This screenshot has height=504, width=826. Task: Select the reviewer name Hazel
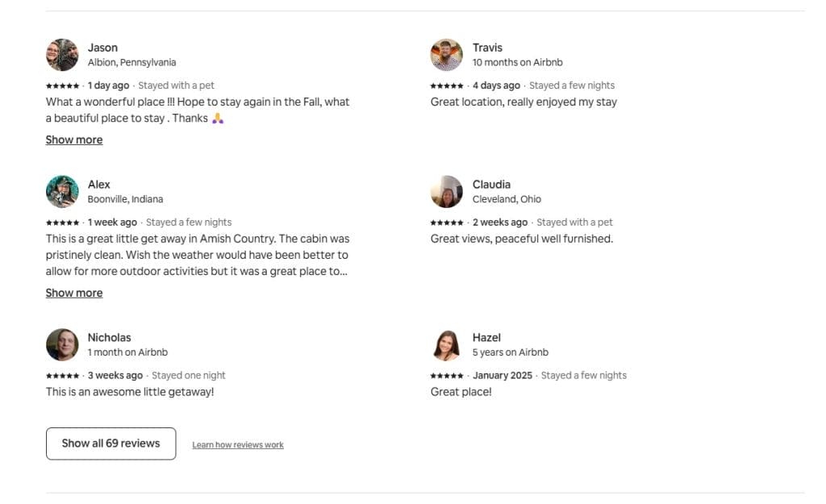click(x=486, y=338)
